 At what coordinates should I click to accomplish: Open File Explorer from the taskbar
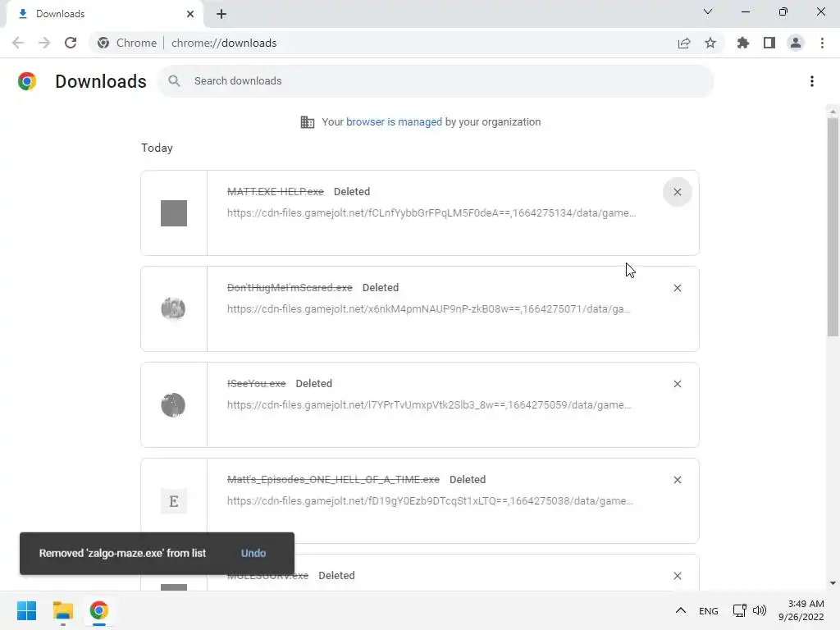63,610
